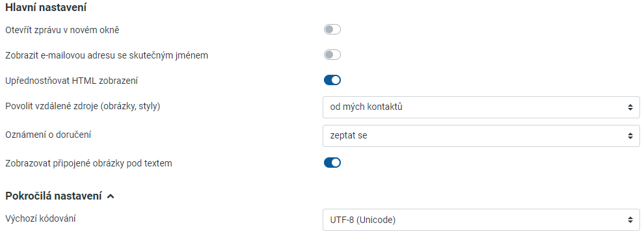Screen dimensions: 644x236
Task: Turn off "Zobrazovat připojené obrázky pod textem" switch
Action: point(332,163)
